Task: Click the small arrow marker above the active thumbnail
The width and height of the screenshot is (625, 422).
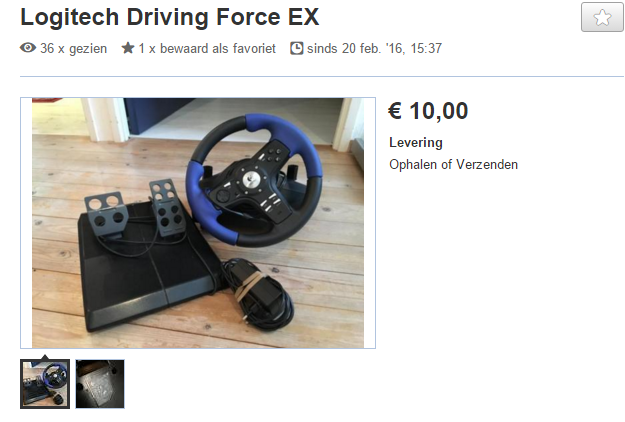Action: point(45,357)
